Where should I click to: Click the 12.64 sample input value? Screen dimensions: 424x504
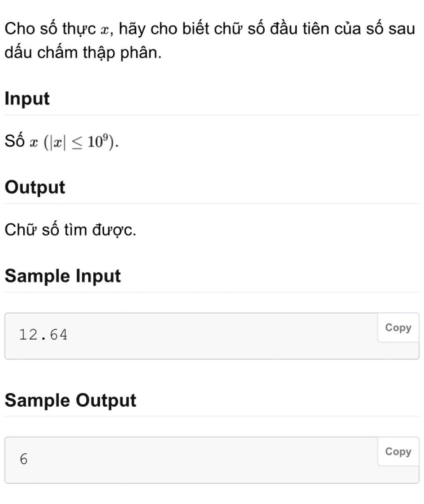coord(43,334)
